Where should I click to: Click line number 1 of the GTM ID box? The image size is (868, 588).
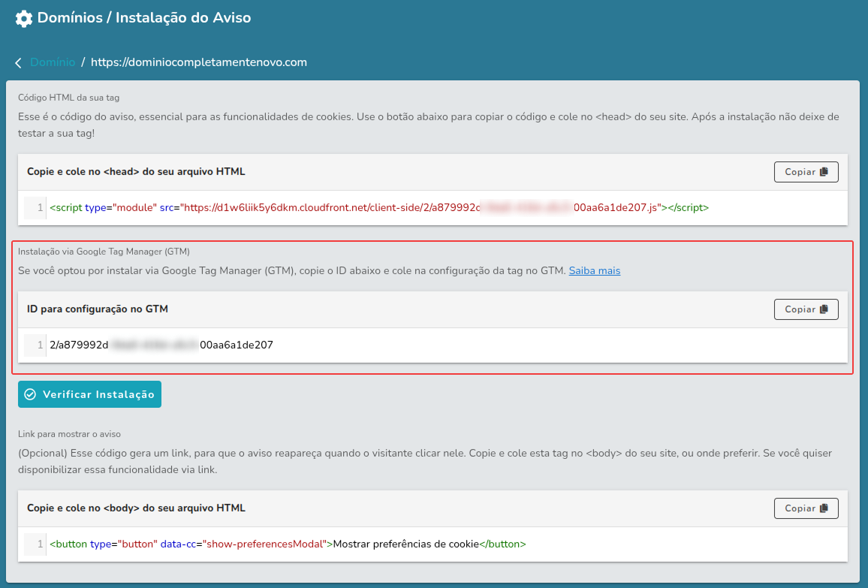point(40,345)
